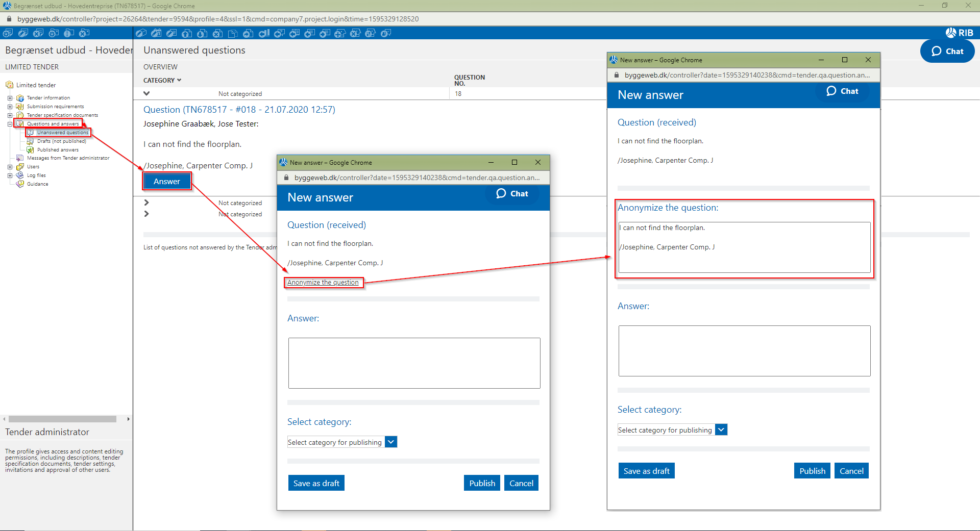Open Select category dropdown in middle window

391,442
